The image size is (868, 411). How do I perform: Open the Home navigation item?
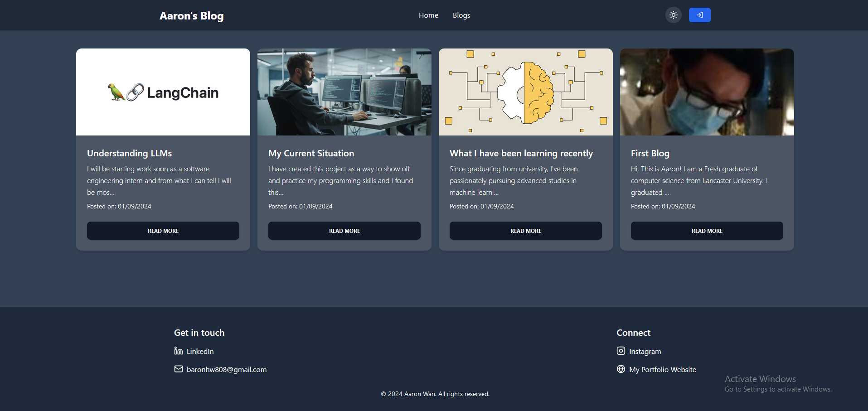click(x=428, y=15)
